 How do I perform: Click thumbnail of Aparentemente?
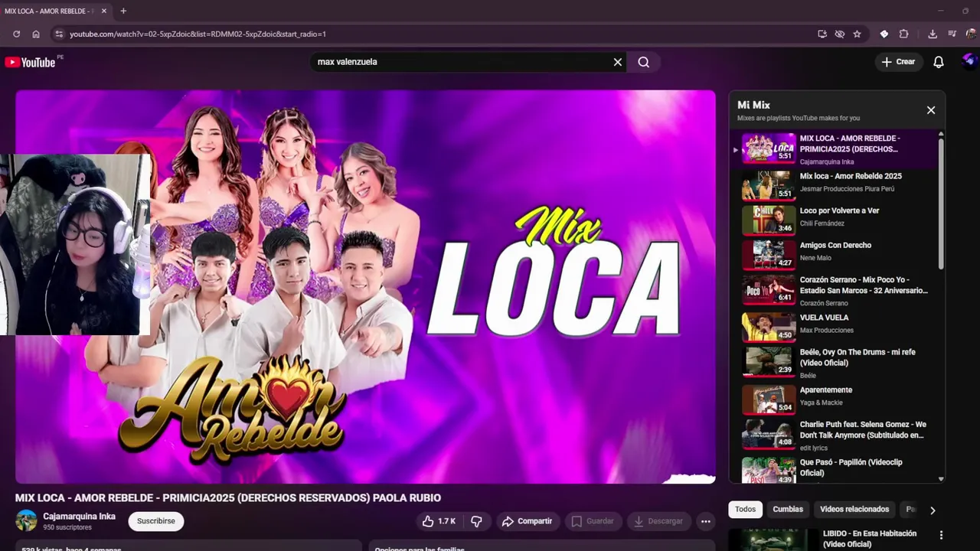pyautogui.click(x=769, y=399)
